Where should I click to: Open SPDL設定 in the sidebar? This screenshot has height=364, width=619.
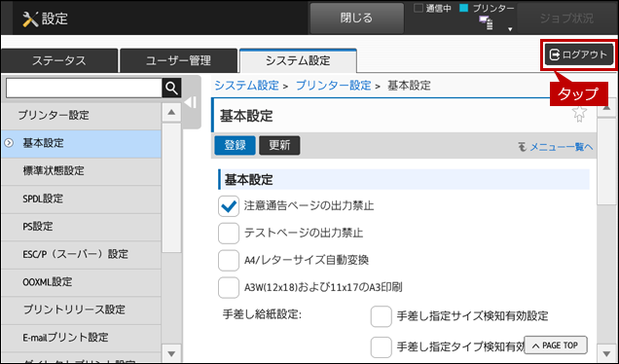[81, 199]
